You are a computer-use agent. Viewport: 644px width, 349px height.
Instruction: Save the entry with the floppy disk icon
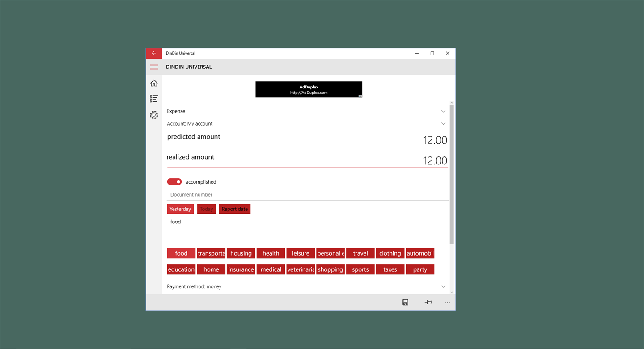click(x=405, y=303)
